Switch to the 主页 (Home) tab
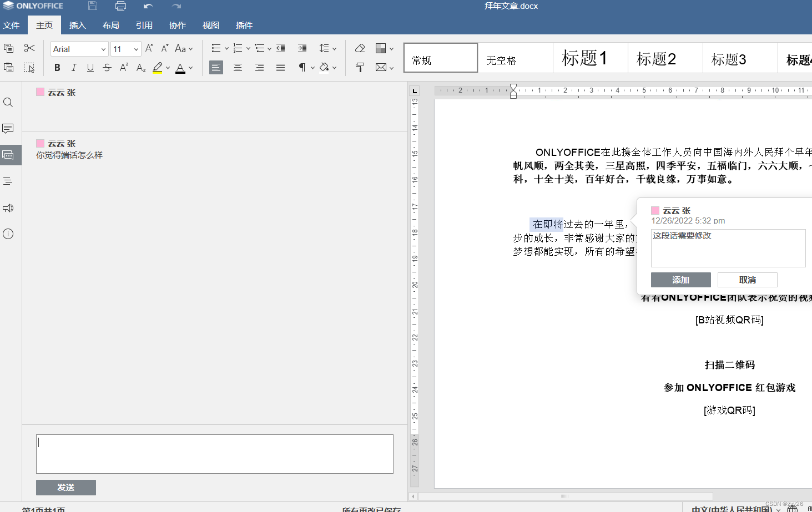 click(x=44, y=25)
